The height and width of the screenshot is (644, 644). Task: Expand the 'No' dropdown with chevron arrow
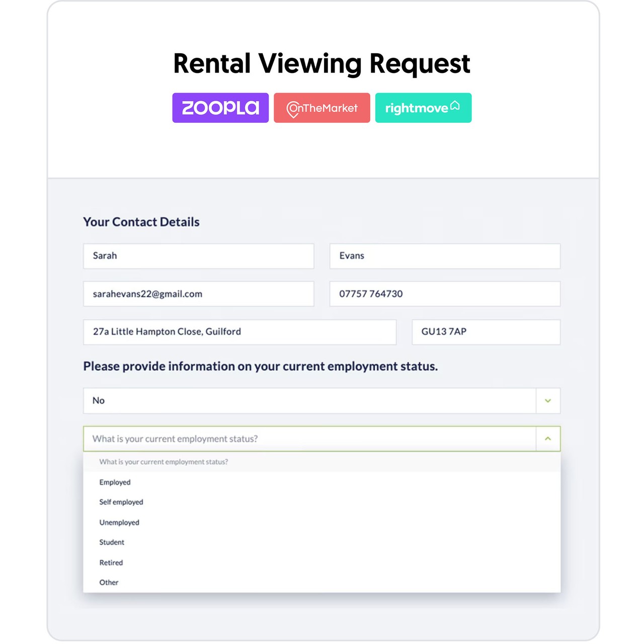point(548,401)
